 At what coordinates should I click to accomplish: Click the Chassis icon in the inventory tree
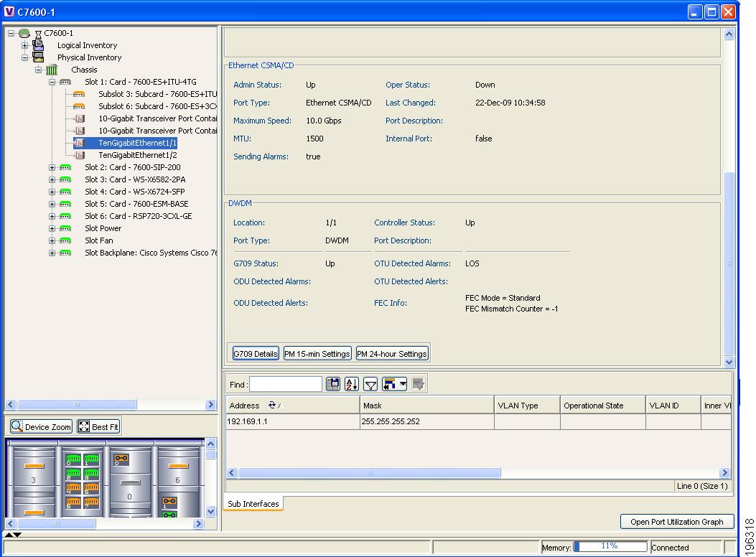coord(52,70)
